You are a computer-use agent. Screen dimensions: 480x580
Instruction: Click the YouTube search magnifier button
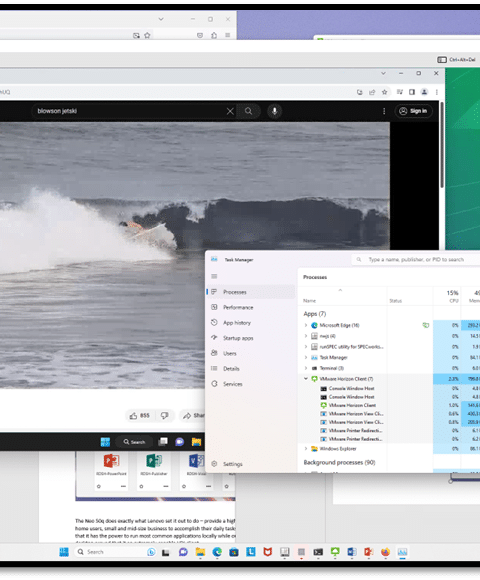click(248, 111)
